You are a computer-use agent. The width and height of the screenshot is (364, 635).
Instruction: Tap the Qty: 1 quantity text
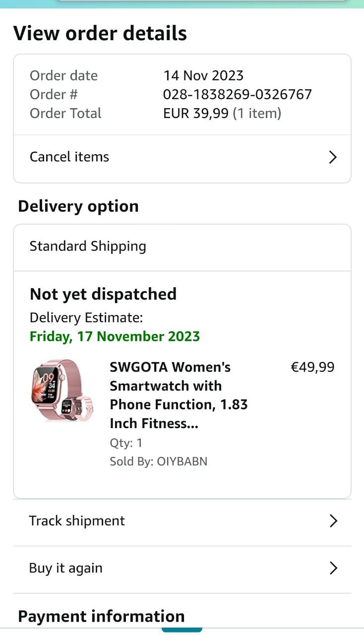click(126, 443)
